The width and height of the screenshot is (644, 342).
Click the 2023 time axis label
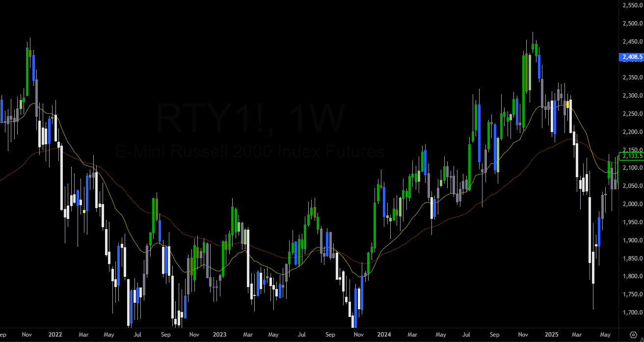(x=219, y=335)
